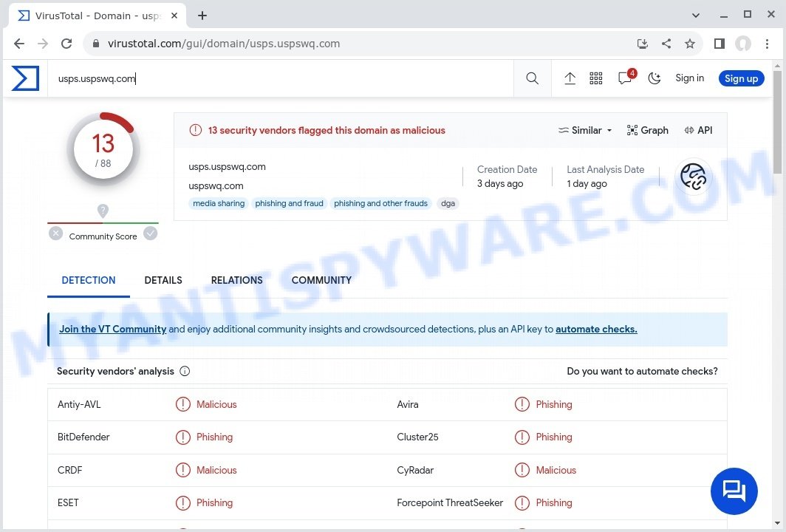The image size is (786, 532).
Task: Open the Graph view
Action: (x=648, y=130)
